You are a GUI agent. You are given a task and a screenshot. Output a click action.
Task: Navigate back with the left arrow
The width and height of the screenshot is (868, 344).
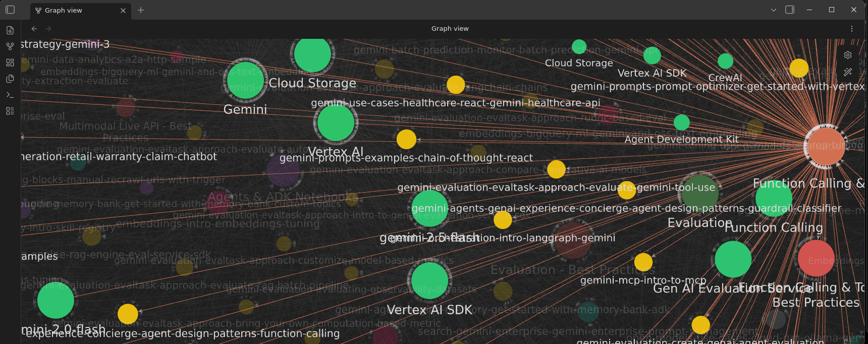click(x=34, y=29)
